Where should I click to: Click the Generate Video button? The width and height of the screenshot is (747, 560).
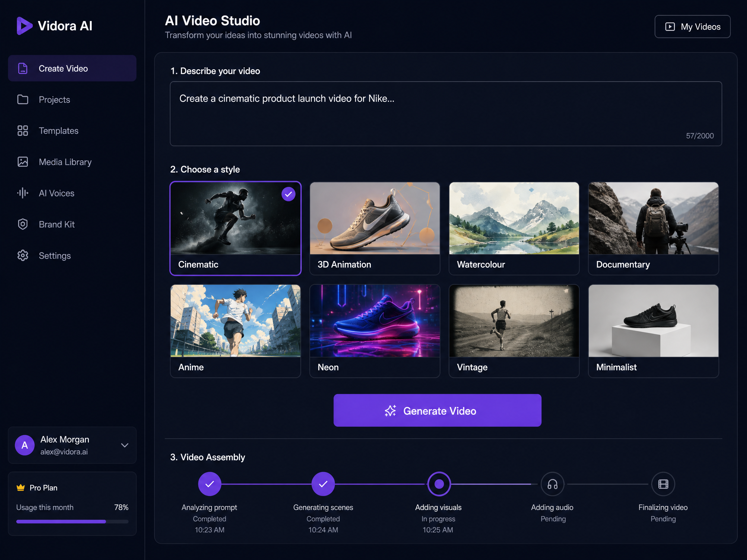coord(437,410)
